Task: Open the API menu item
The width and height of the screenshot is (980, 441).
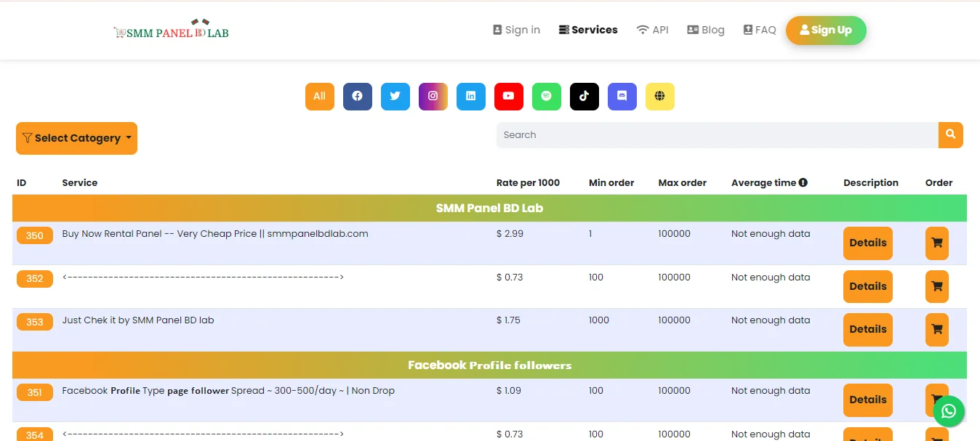Action: (x=652, y=30)
